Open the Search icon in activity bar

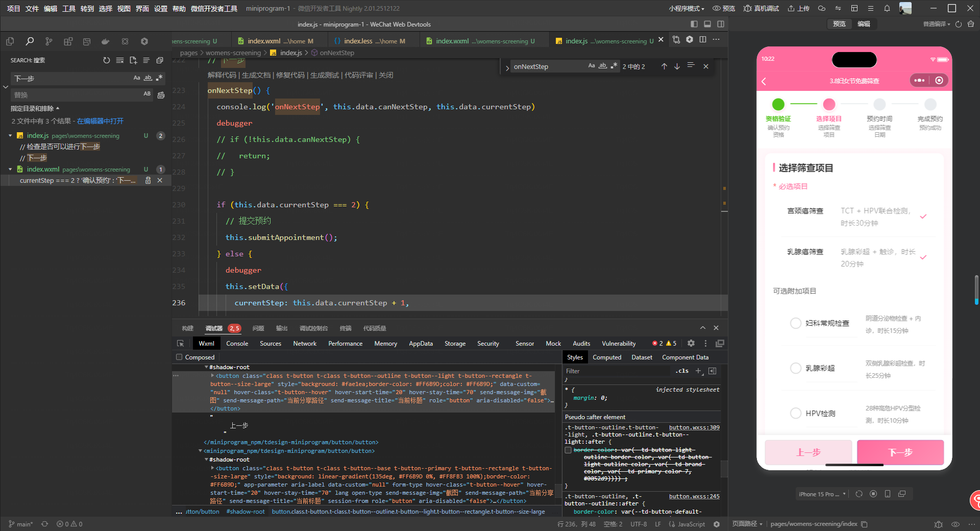[x=30, y=41]
